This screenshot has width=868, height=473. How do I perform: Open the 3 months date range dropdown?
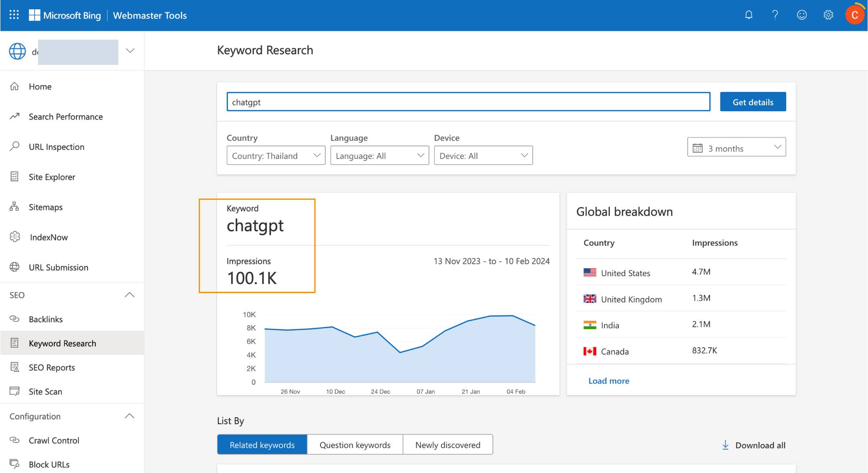tap(736, 147)
